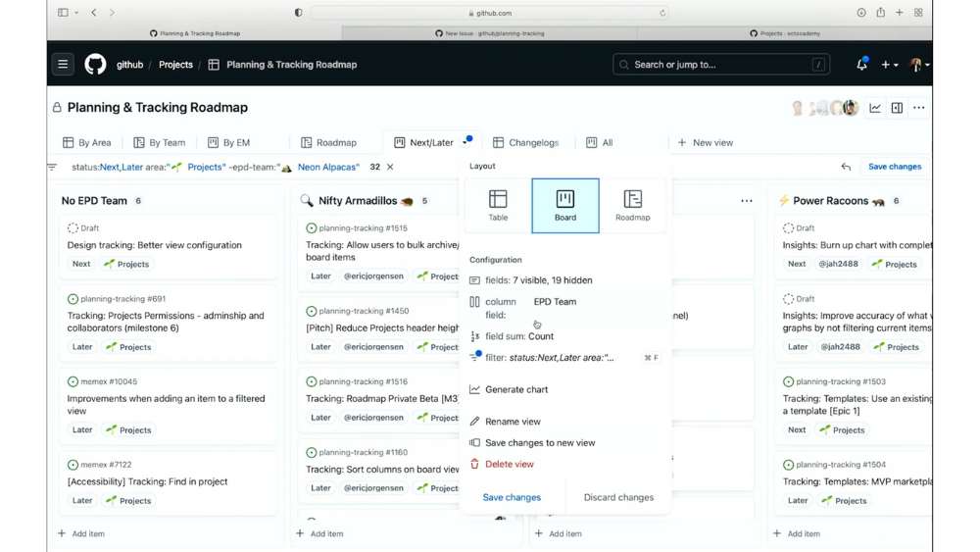Viewport: 980px width, 552px height.
Task: Click the Projects breadcrumb link
Action: (x=175, y=65)
